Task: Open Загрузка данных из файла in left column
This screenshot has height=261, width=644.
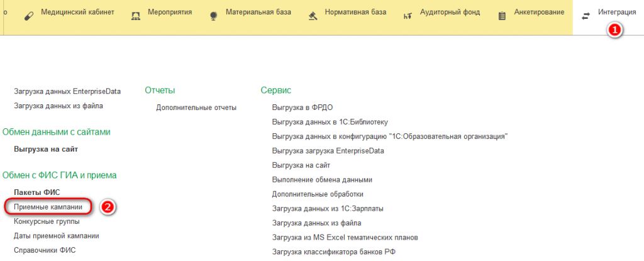Action: coord(58,106)
